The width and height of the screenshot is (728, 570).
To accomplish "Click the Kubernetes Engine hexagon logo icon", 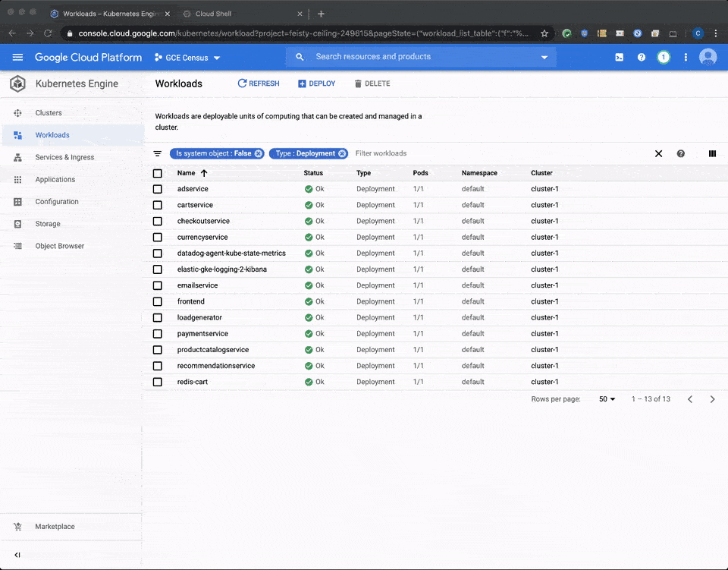I will [17, 83].
